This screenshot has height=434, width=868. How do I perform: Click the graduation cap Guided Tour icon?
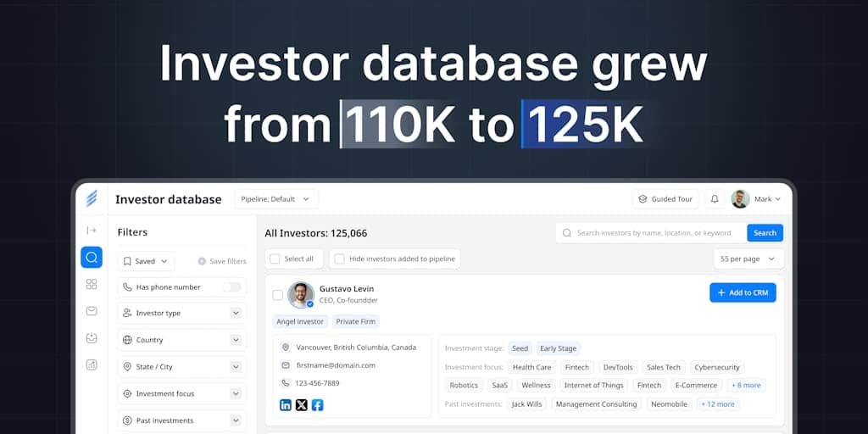pos(643,199)
